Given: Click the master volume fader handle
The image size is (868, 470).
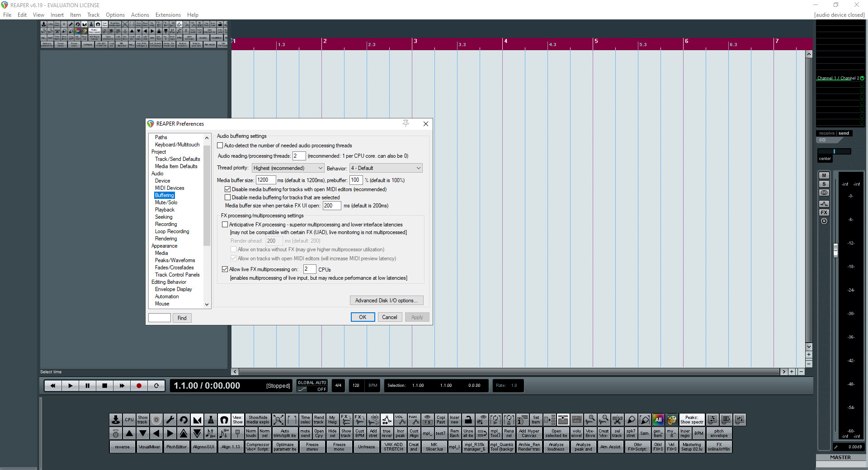Looking at the screenshot, I should click(x=835, y=250).
